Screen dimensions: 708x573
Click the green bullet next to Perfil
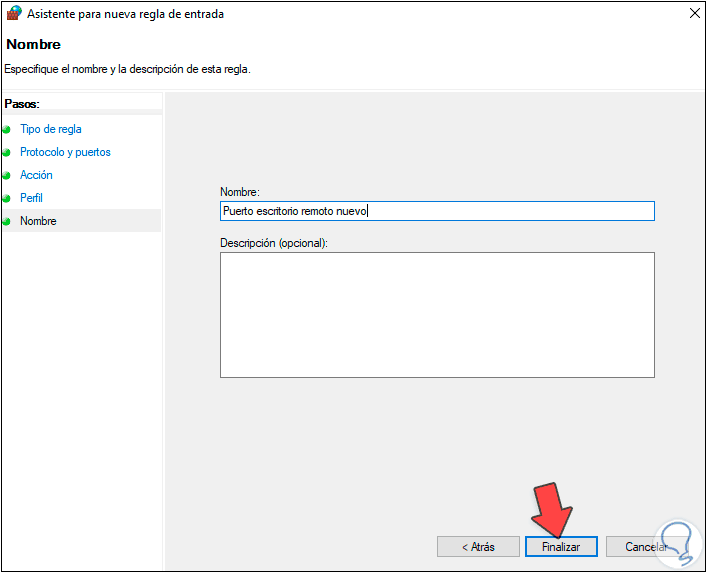tap(7, 199)
